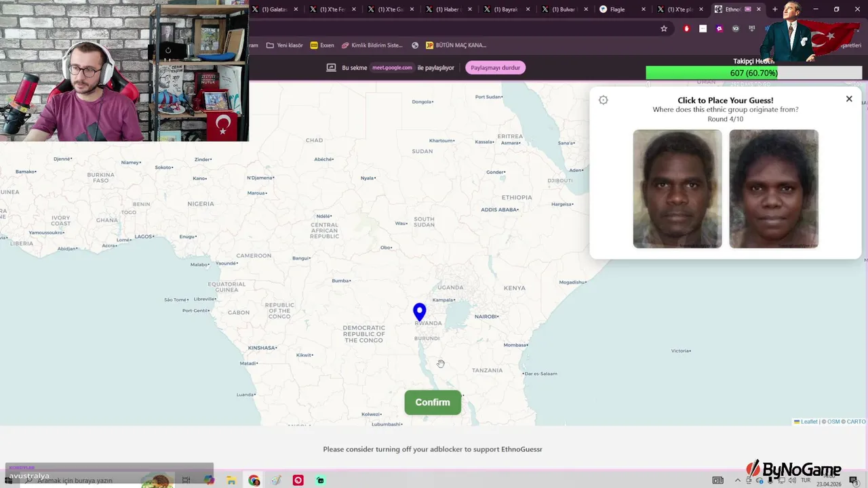Open a new browser tab
Image resolution: width=868 pixels, height=488 pixels.
click(x=775, y=9)
